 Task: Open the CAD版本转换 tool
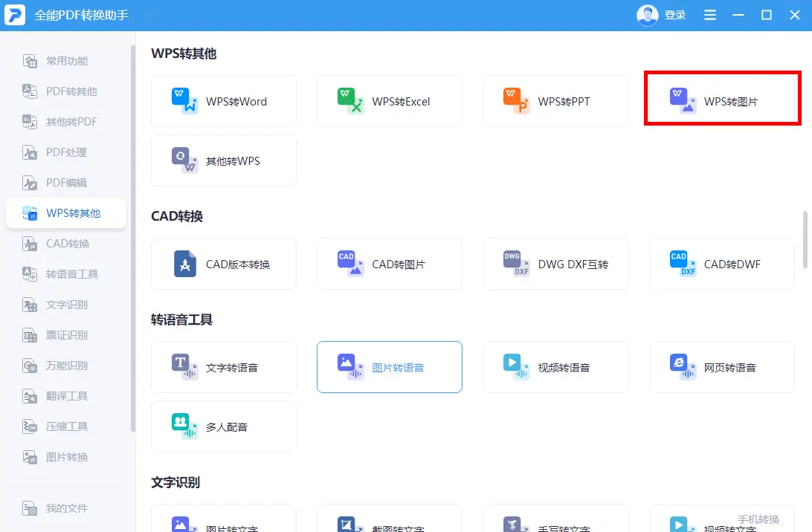point(224,264)
